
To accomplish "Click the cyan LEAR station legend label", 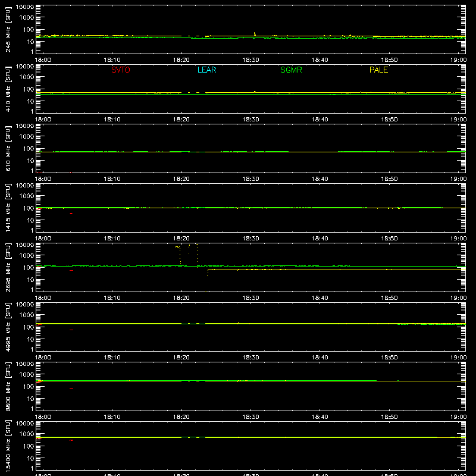I will pyautogui.click(x=206, y=70).
